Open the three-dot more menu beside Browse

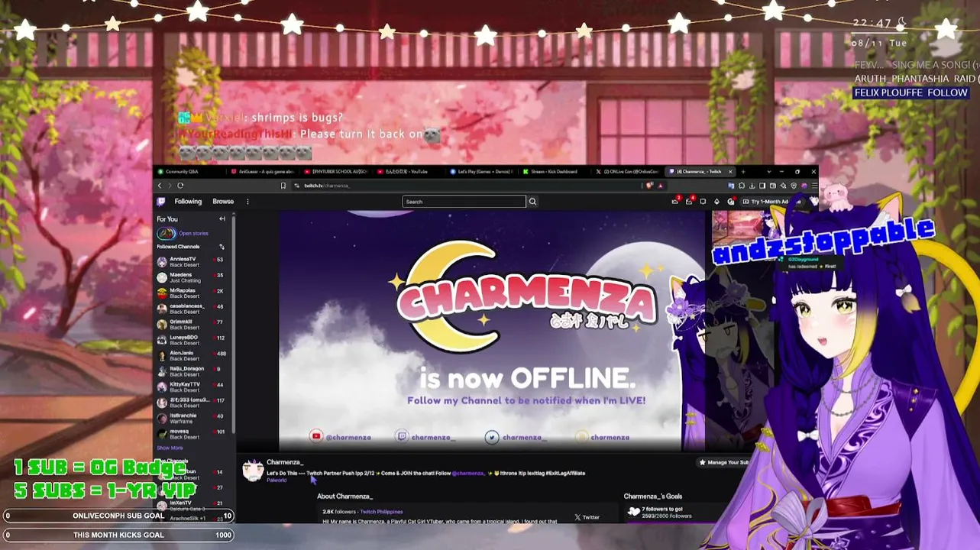point(247,202)
